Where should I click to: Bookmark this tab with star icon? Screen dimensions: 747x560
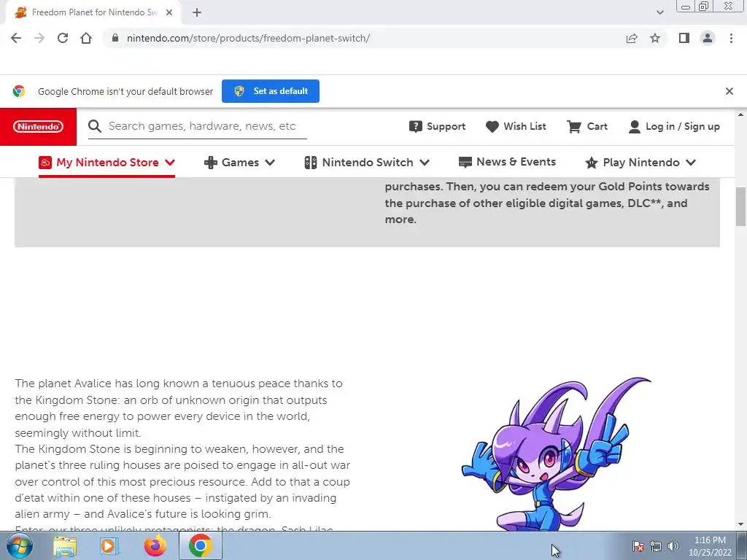pyautogui.click(x=655, y=38)
